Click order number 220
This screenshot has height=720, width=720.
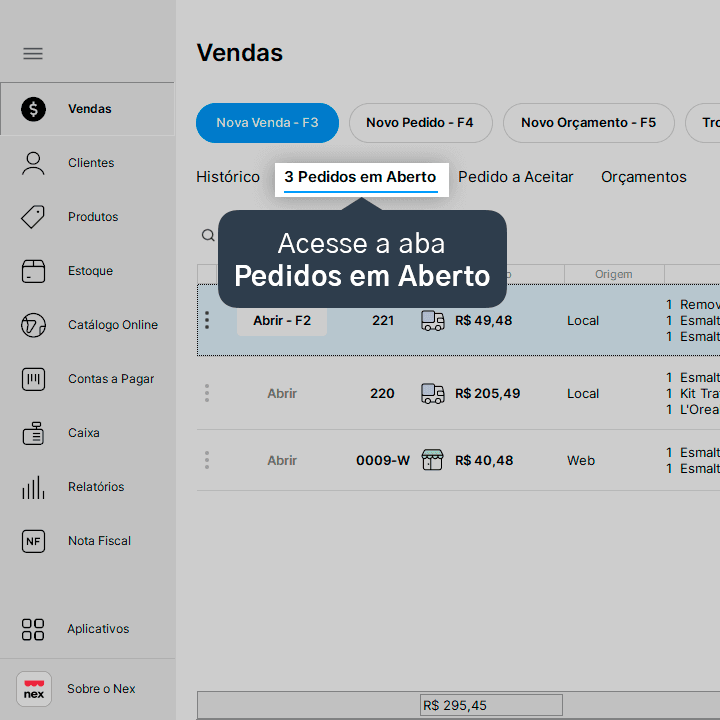[382, 394]
